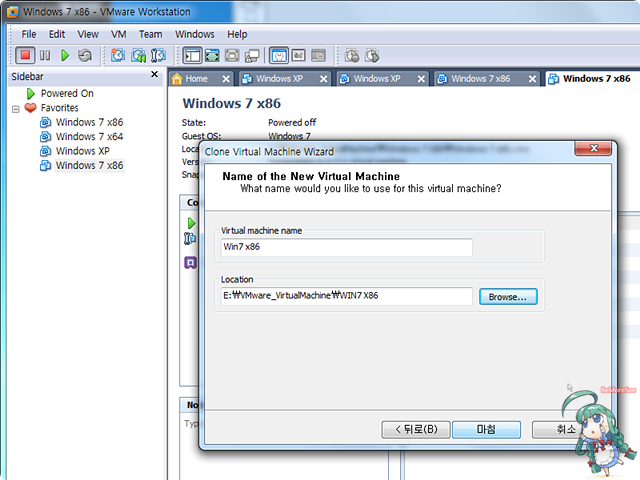Image resolution: width=640 pixels, height=480 pixels.
Task: Close the Home tab
Action: point(226,79)
